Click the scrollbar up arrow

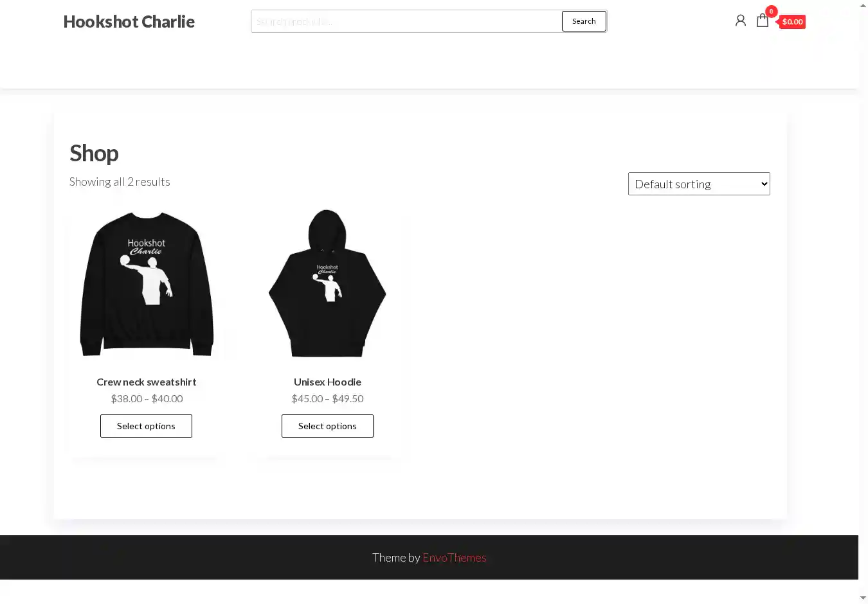[863, 5]
